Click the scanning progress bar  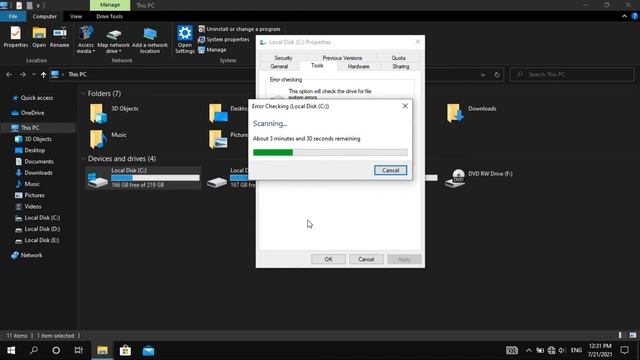pos(330,153)
